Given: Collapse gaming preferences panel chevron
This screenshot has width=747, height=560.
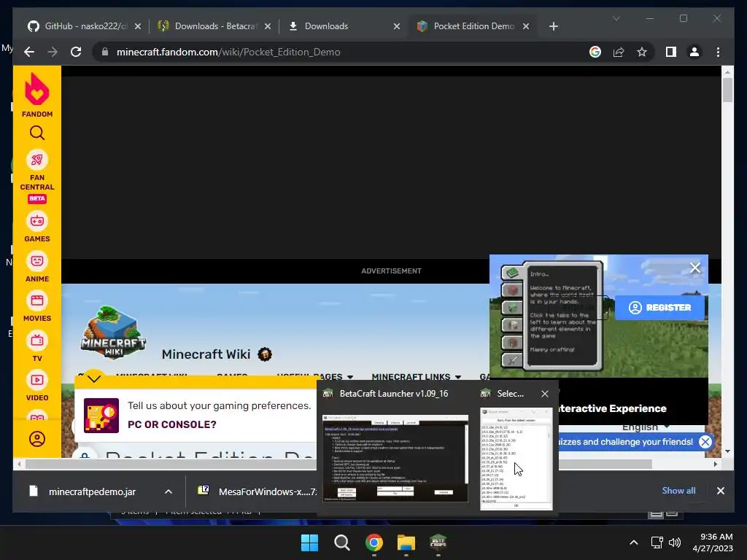Looking at the screenshot, I should [x=94, y=378].
